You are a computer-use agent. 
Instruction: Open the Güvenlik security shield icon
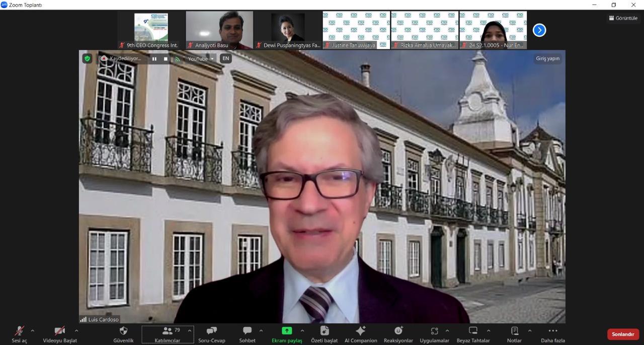pos(123,331)
